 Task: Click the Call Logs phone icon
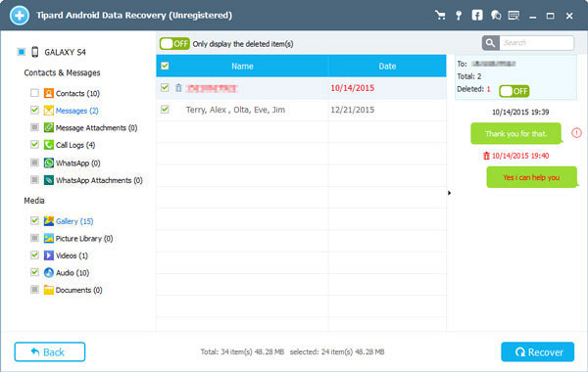coord(49,145)
